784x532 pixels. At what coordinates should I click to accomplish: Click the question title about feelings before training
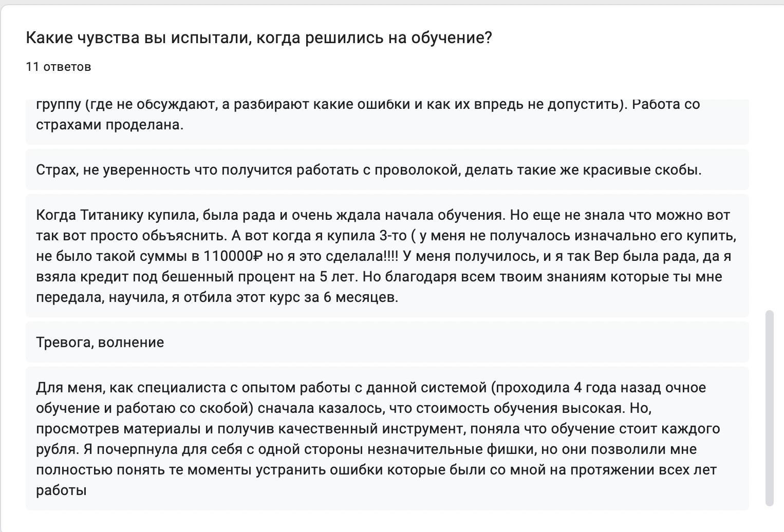(x=258, y=37)
